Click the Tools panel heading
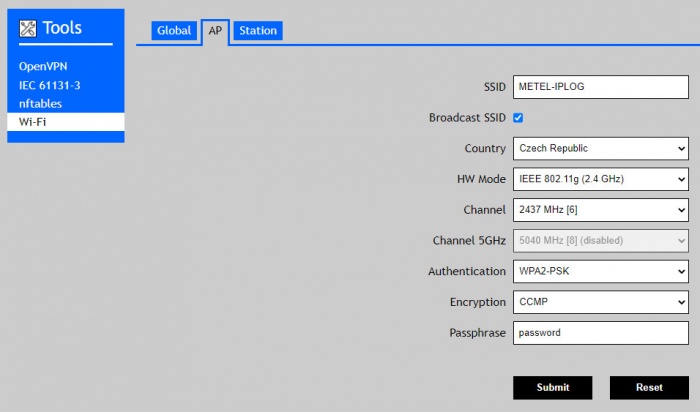 tap(62, 29)
